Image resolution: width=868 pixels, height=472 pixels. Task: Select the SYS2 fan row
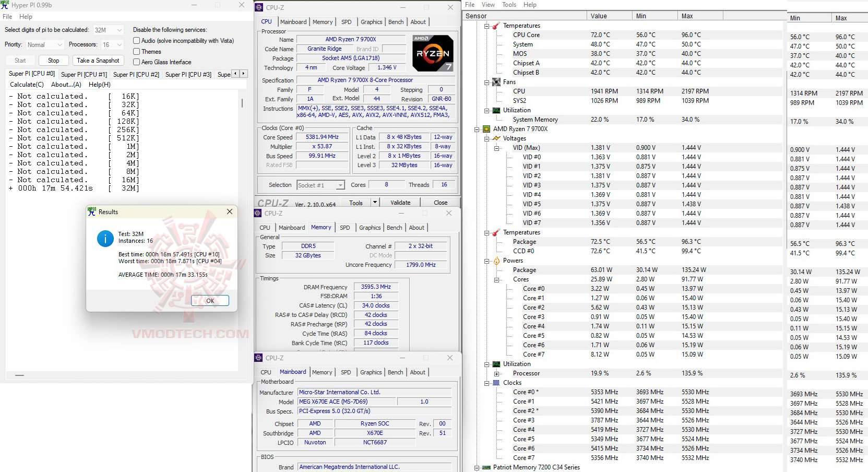624,101
